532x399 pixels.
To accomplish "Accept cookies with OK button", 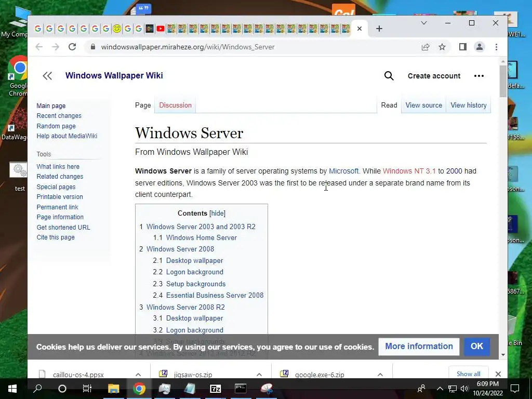I will pyautogui.click(x=477, y=347).
